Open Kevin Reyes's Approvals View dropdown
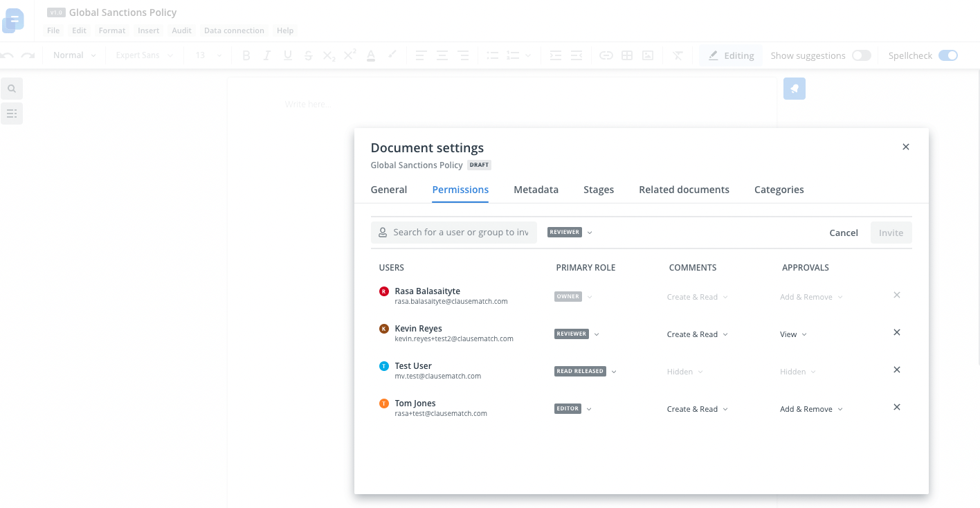The width and height of the screenshot is (980, 508). click(792, 334)
